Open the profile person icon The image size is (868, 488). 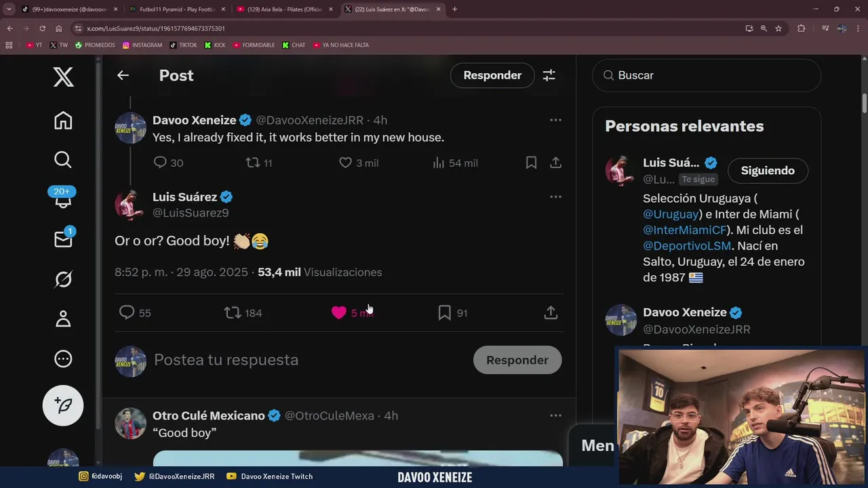tap(63, 319)
